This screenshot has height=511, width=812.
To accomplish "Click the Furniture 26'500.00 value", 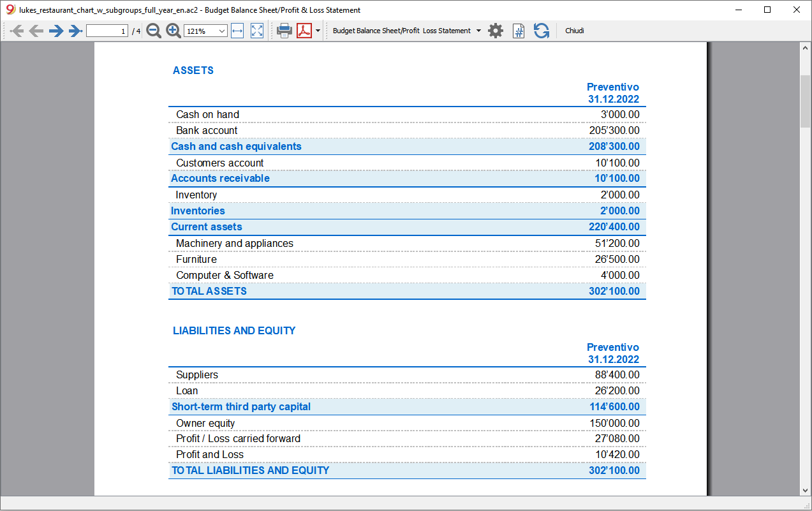I will 617,260.
